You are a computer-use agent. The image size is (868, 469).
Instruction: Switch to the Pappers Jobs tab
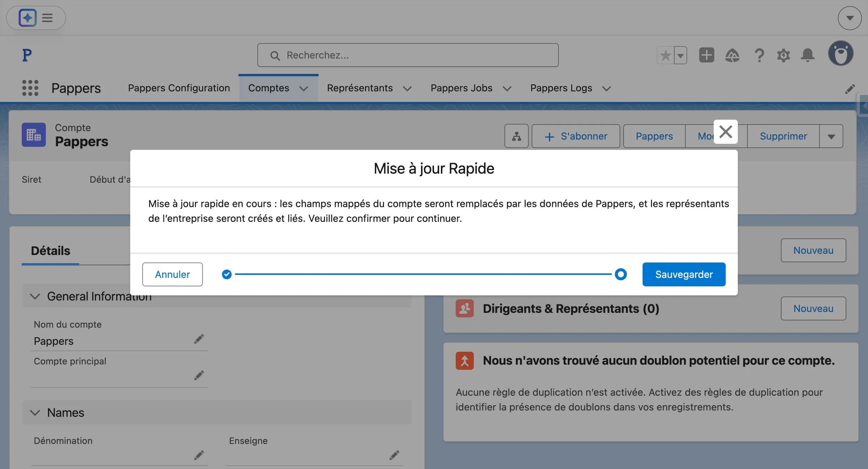coord(461,88)
